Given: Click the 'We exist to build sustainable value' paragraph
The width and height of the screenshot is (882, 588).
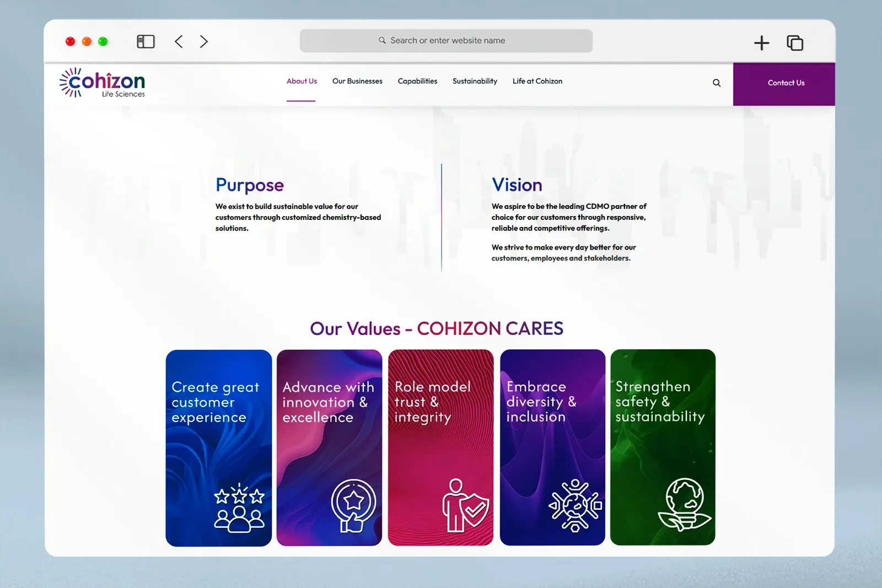Looking at the screenshot, I should point(298,217).
